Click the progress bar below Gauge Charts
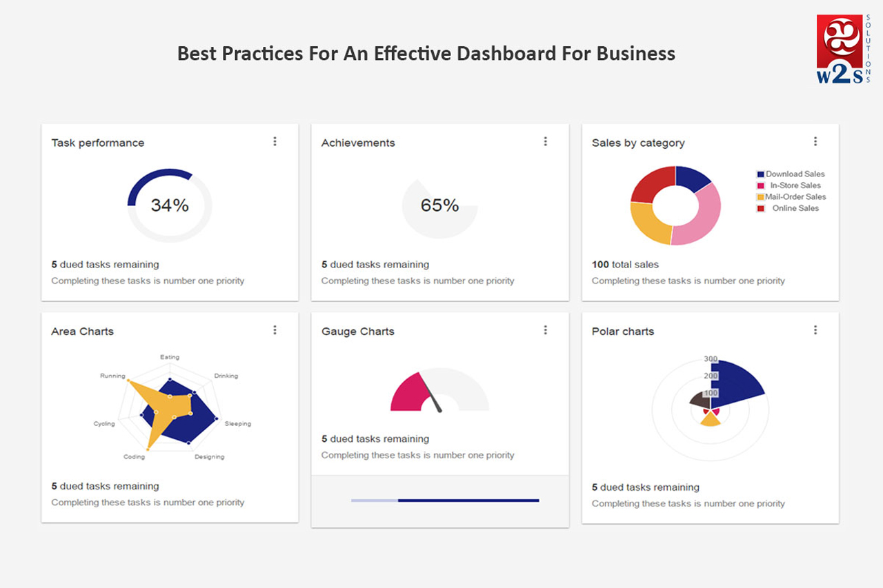The image size is (883, 588). coord(445,500)
